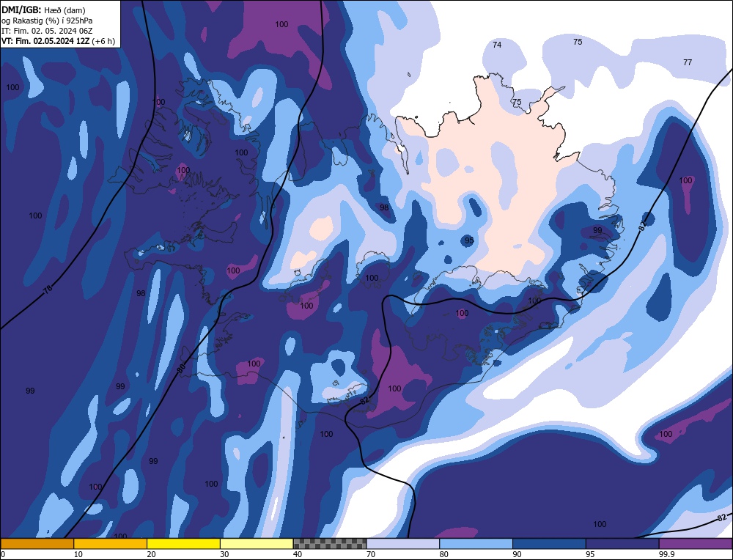Click the 'VT: Fim. 02.05.2024 12Z (+6 h)' line
This screenshot has height=560, width=733.
pos(58,41)
